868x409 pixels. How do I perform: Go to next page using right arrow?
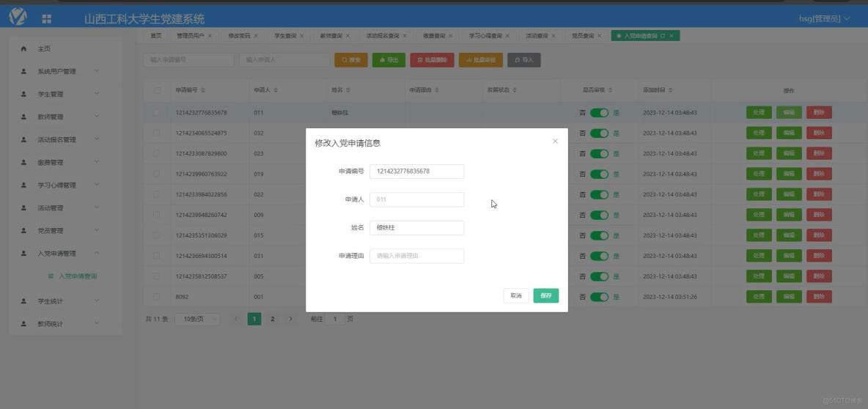pos(290,319)
